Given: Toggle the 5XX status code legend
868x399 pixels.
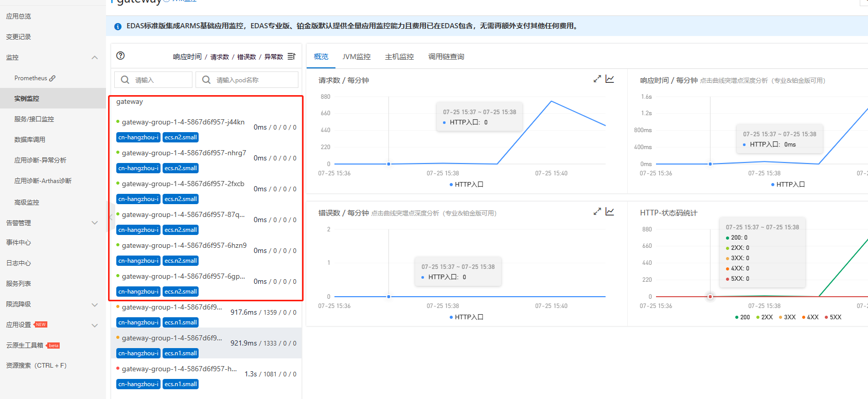Looking at the screenshot, I should click(833, 317).
